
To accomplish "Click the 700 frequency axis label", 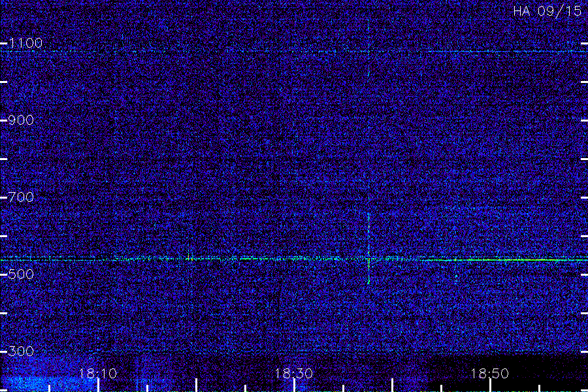I will [x=21, y=197].
